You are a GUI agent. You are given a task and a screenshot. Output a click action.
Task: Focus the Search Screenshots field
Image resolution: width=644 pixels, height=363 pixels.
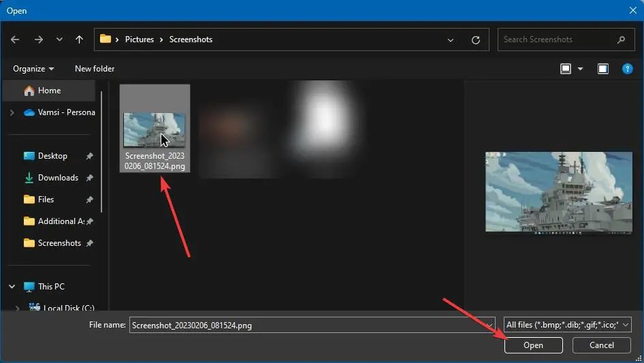click(566, 40)
